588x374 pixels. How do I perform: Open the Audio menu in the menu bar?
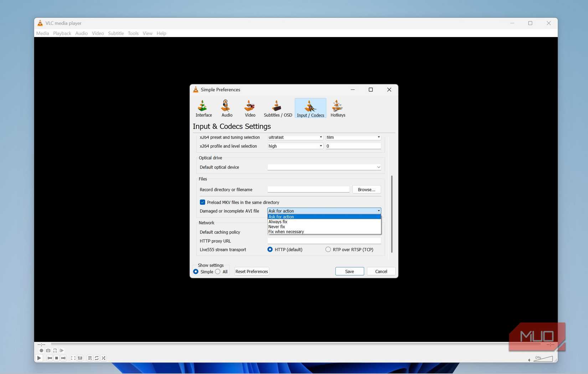tap(81, 33)
